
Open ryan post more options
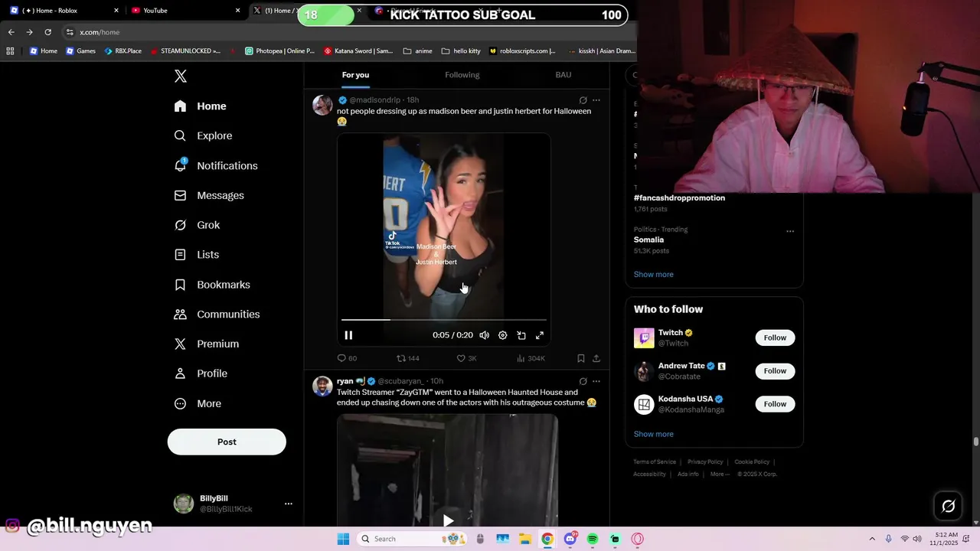click(x=596, y=381)
